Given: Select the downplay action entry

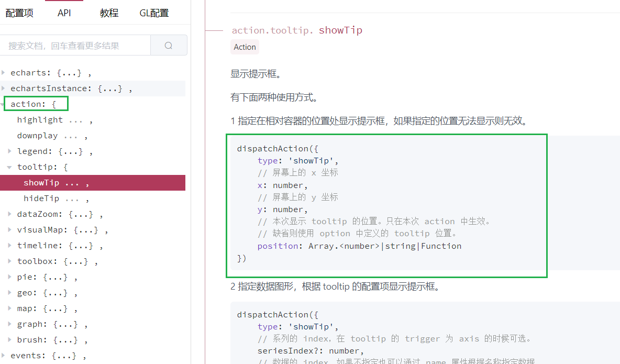Looking at the screenshot, I should pyautogui.click(x=38, y=136).
